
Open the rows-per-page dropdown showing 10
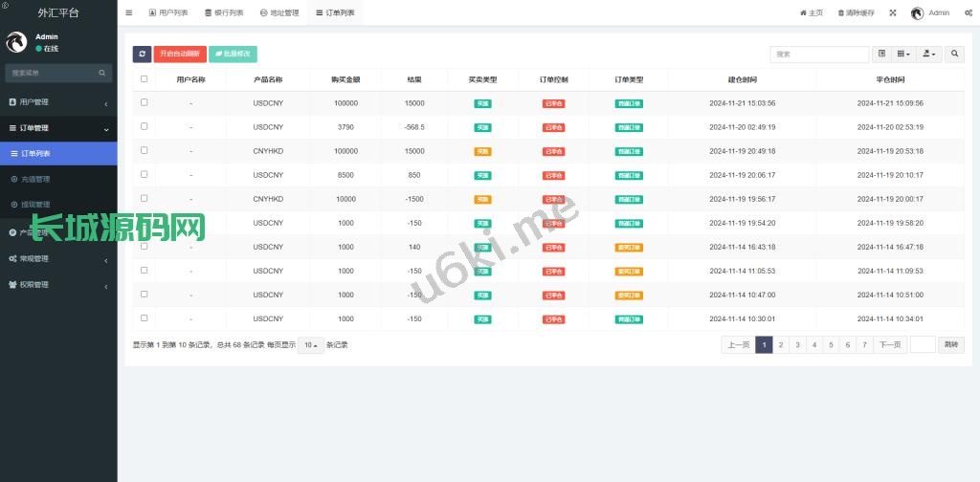pyautogui.click(x=310, y=345)
